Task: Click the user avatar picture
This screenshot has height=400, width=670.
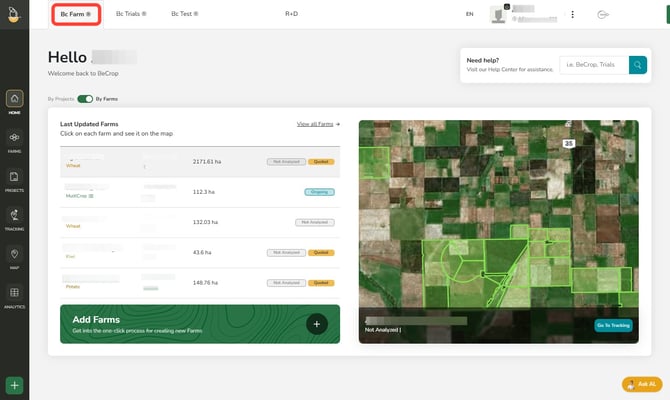Action: pos(498,15)
